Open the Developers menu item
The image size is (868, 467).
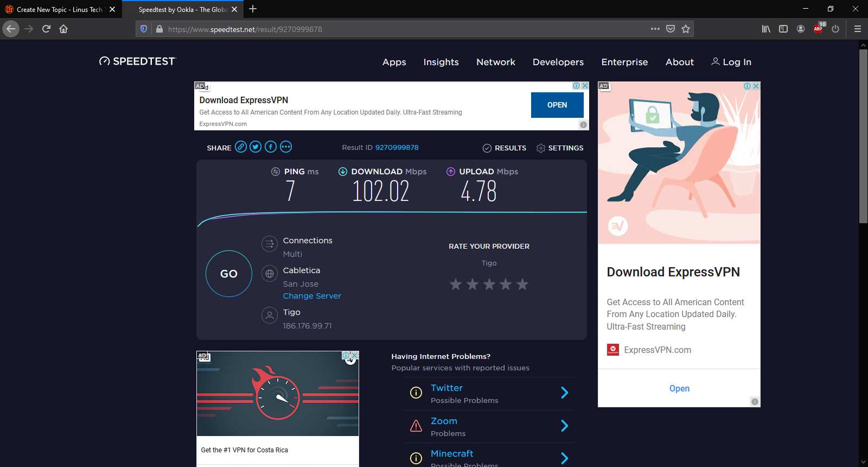coord(558,62)
